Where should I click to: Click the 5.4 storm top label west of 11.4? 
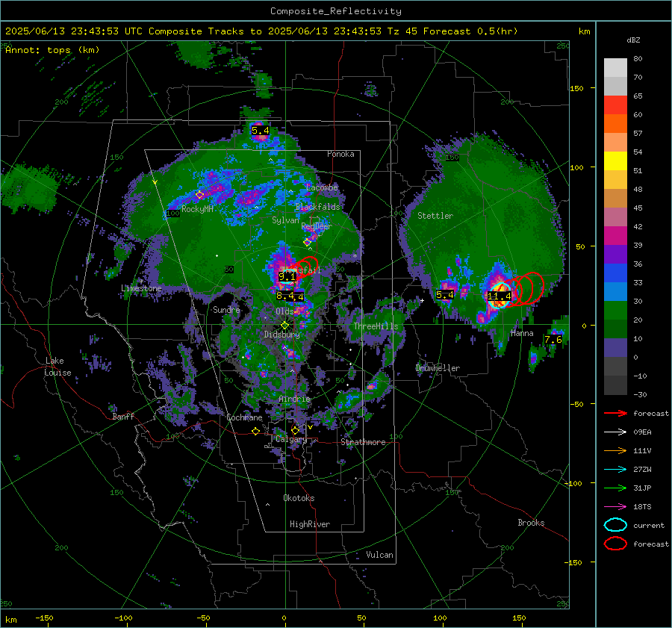point(445,294)
